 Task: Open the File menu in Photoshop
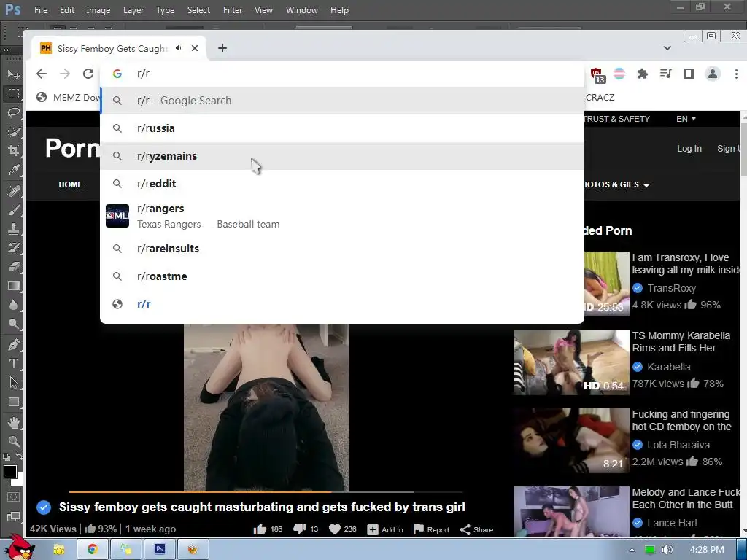pyautogui.click(x=41, y=10)
